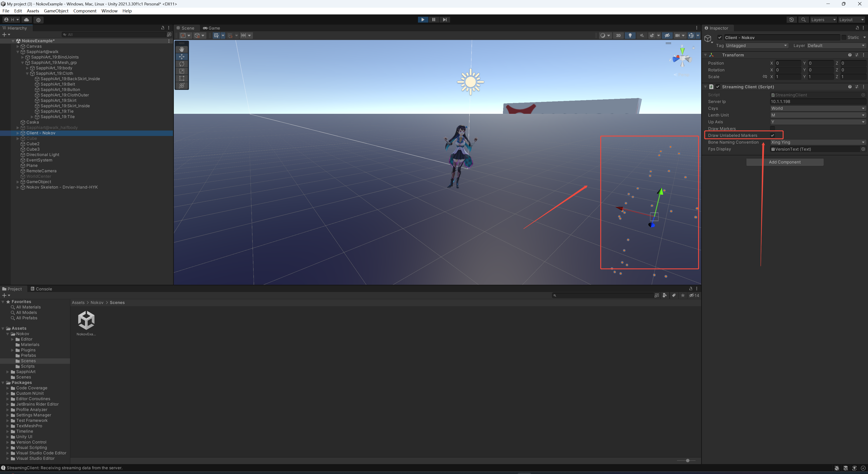Viewport: 868px width, 474px height.
Task: Enable the Draw Markers checkbox
Action: coord(772,128)
